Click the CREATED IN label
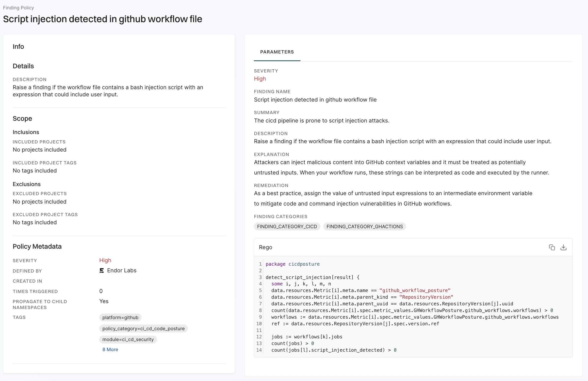Screen dimensions: 588x381 [x=27, y=281]
